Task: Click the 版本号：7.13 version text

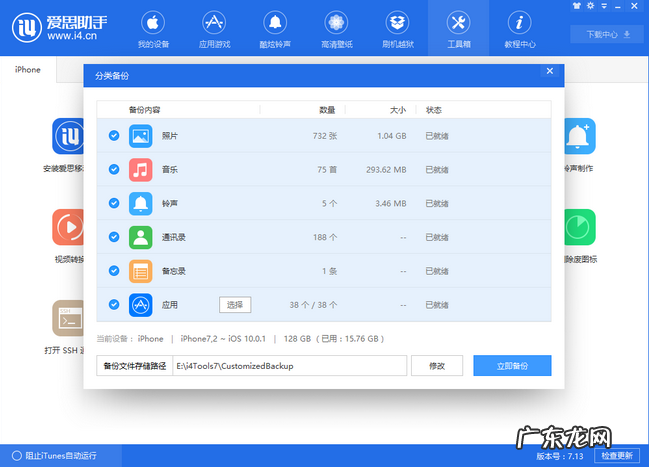Action: coord(560,456)
